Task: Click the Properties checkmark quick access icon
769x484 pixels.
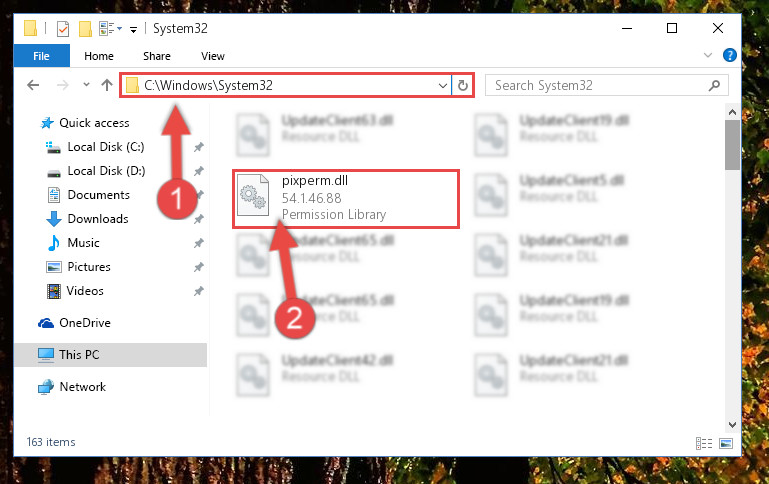Action: 63,29
